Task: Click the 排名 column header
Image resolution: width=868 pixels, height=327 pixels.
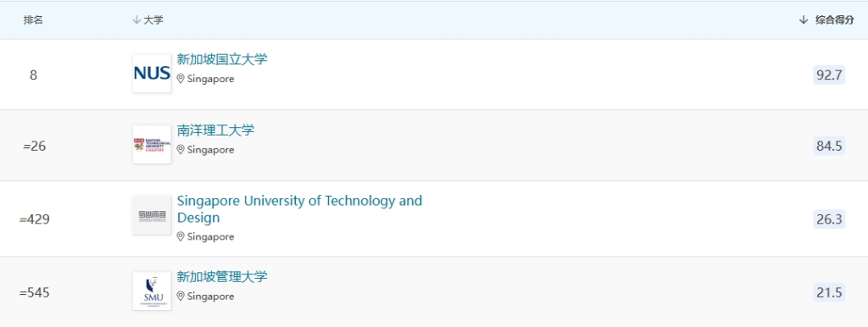Action: 33,20
